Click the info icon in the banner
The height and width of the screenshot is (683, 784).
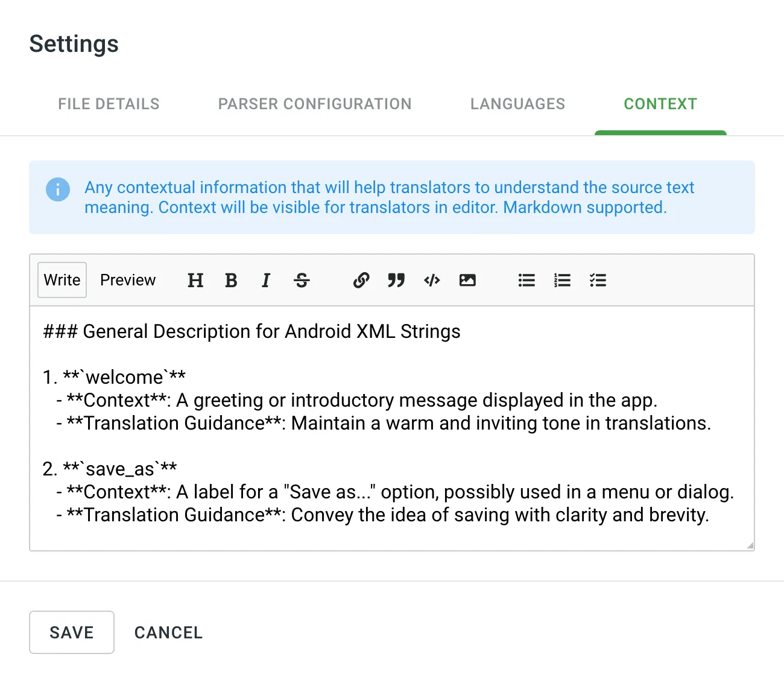tap(58, 189)
